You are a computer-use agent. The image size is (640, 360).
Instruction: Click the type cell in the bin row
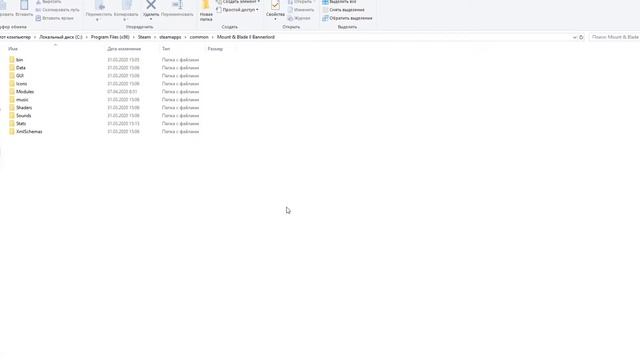coord(180,60)
